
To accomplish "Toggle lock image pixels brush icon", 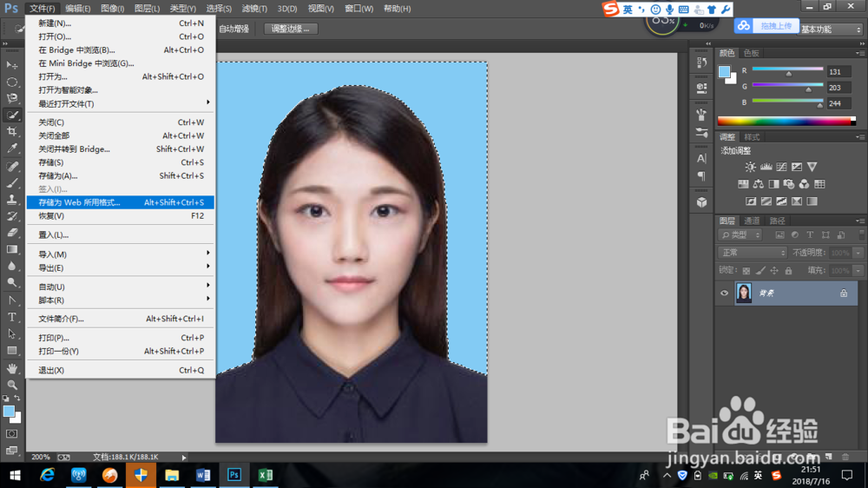I will coord(760,271).
